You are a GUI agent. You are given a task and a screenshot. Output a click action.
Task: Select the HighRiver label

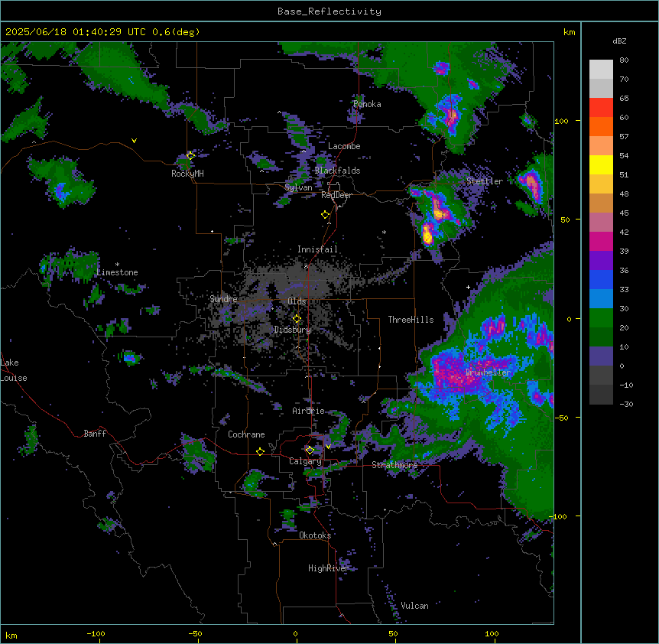click(329, 568)
